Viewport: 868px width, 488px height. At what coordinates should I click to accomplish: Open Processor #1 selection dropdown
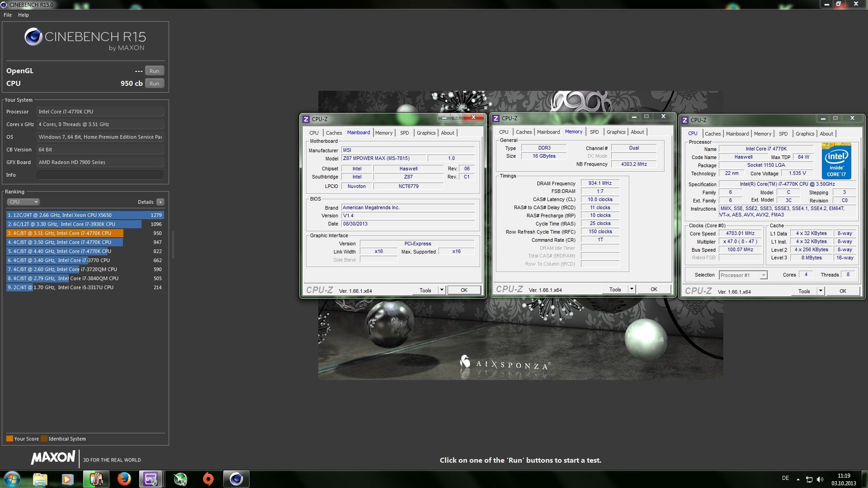point(743,275)
